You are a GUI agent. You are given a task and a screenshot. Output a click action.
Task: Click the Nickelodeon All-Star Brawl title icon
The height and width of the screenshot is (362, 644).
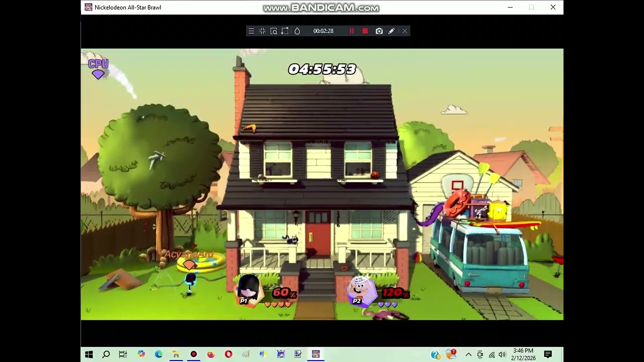click(89, 7)
